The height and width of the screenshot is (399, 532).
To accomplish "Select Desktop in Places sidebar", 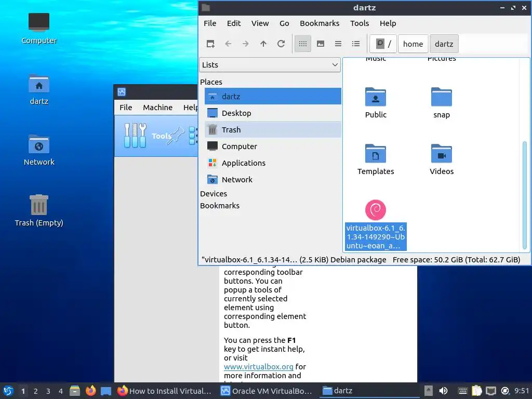I will pos(273,113).
